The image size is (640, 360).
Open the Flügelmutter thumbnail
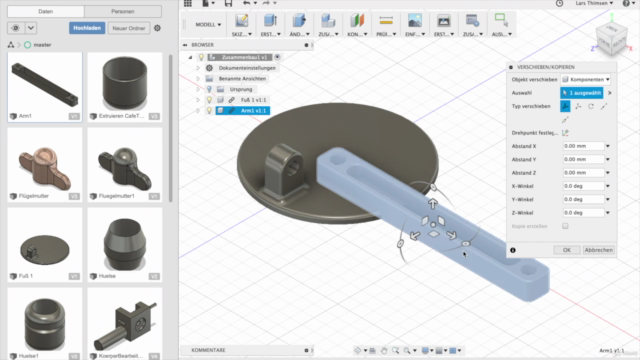tap(45, 164)
